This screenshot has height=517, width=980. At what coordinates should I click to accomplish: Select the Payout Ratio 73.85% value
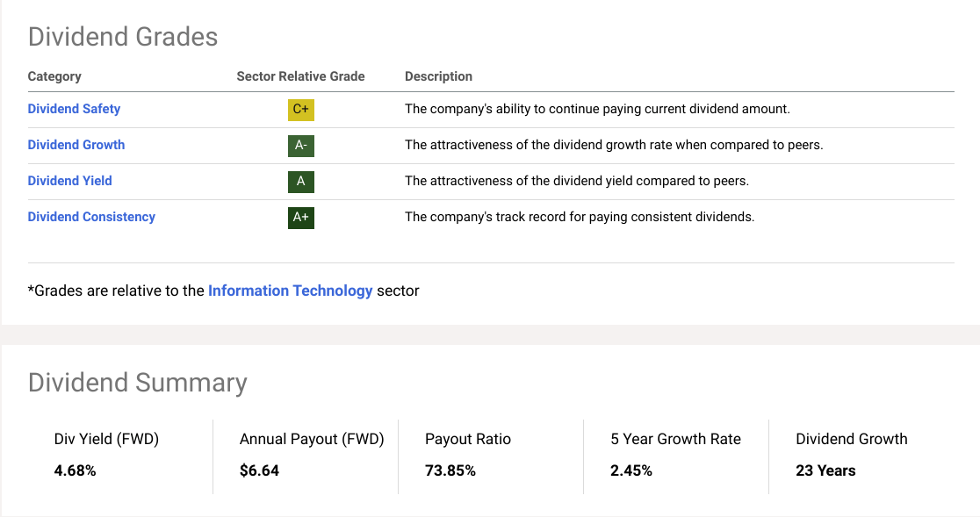(450, 470)
